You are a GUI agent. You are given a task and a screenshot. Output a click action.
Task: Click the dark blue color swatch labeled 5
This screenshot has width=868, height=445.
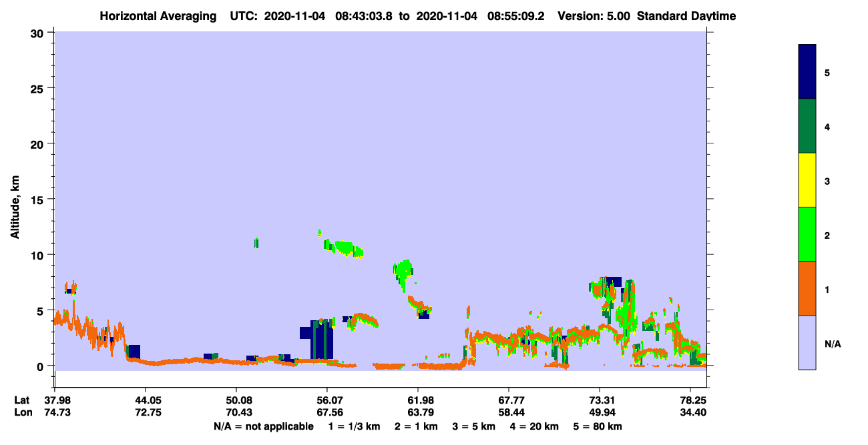pos(807,72)
